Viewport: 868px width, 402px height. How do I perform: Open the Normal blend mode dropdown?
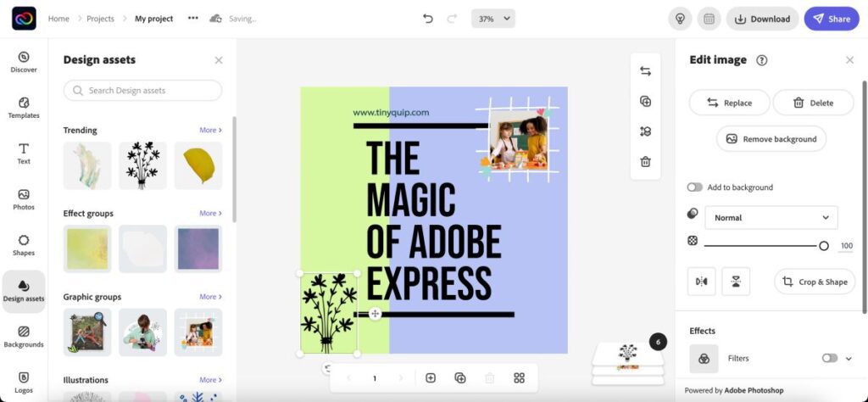[x=771, y=218]
